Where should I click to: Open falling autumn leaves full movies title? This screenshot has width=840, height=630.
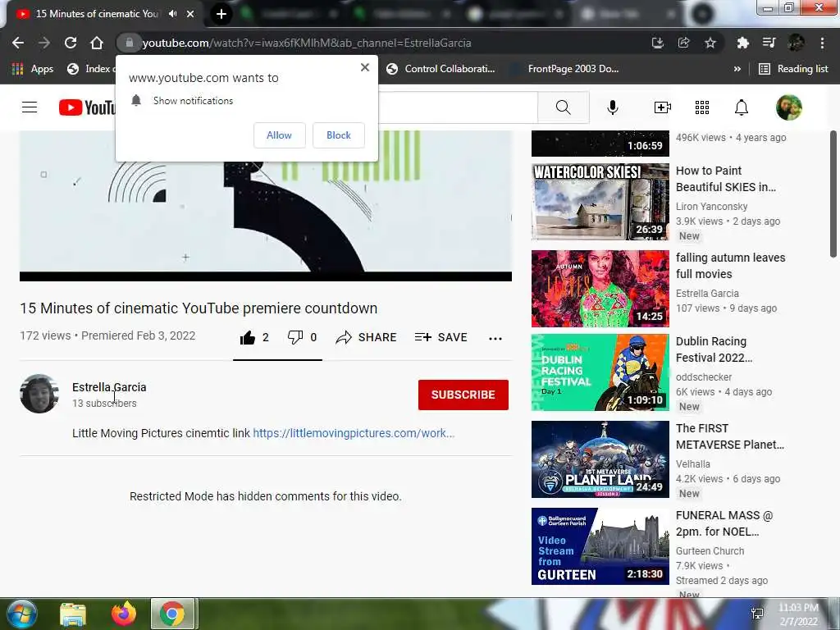730,266
